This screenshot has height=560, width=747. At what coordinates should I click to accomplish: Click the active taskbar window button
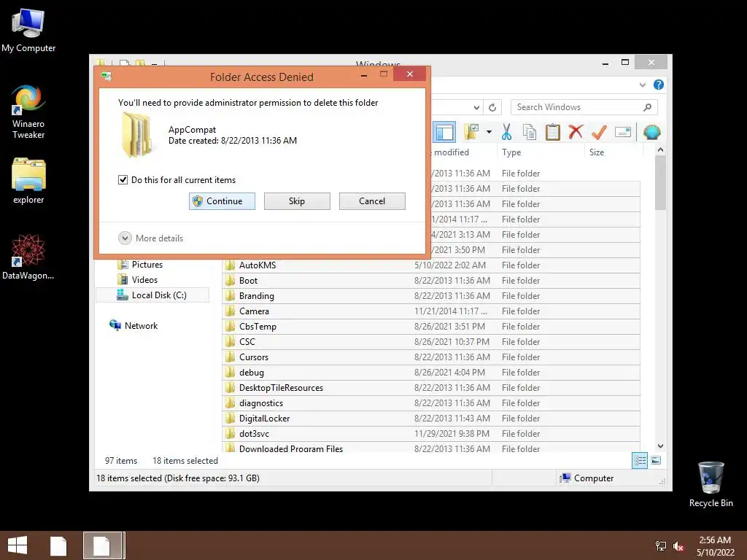point(104,545)
